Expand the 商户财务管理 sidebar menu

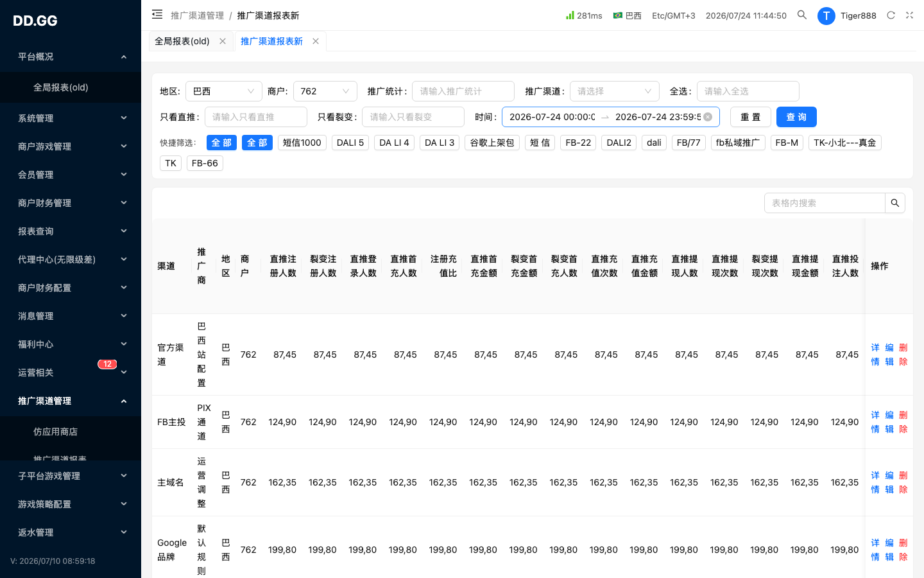click(x=71, y=203)
